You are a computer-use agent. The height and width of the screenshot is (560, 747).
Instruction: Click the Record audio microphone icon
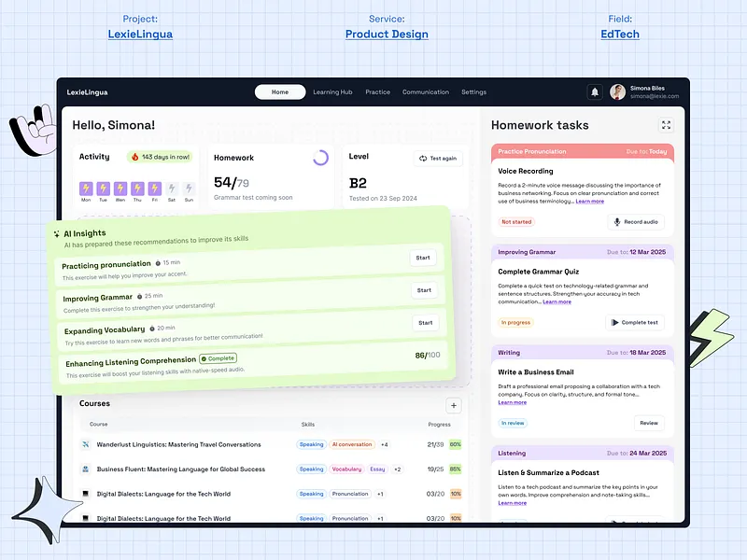point(618,222)
